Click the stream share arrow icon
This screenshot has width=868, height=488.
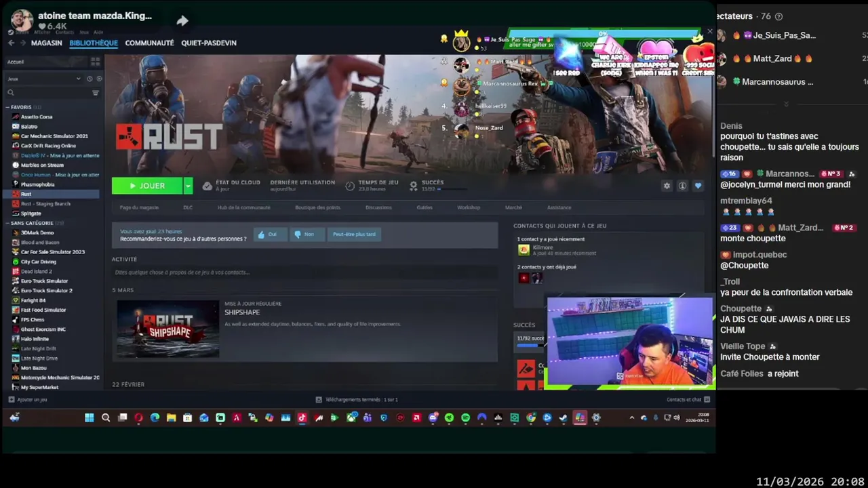tap(182, 21)
